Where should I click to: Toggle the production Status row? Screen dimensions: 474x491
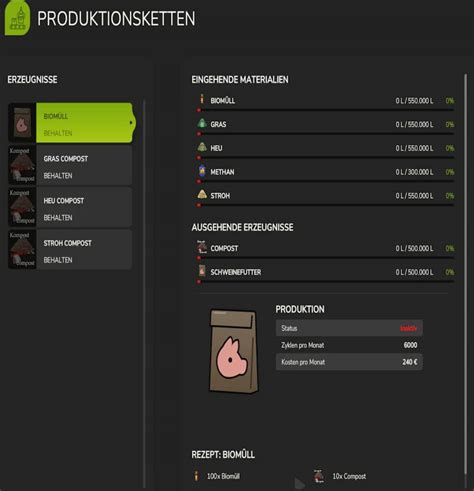349,328
